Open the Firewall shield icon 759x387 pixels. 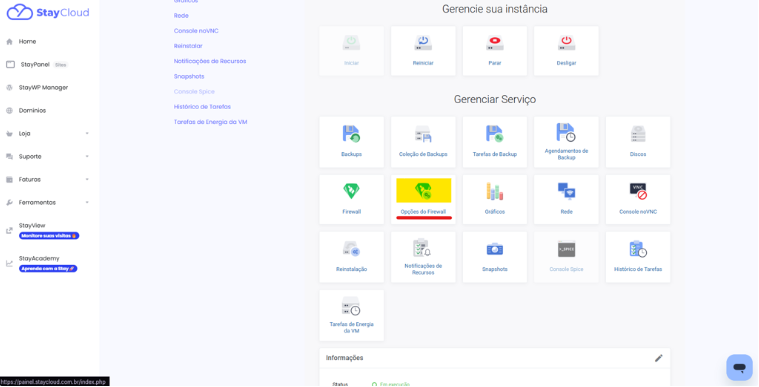point(351,191)
